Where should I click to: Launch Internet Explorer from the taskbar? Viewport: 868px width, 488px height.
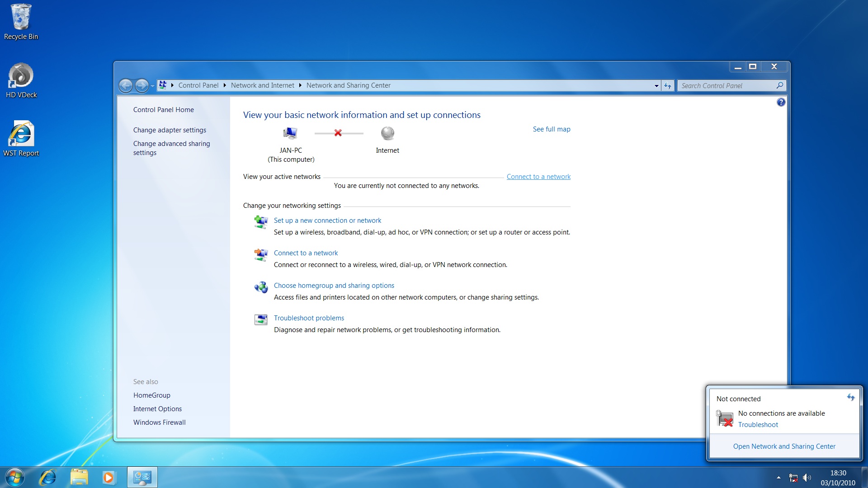coord(48,477)
